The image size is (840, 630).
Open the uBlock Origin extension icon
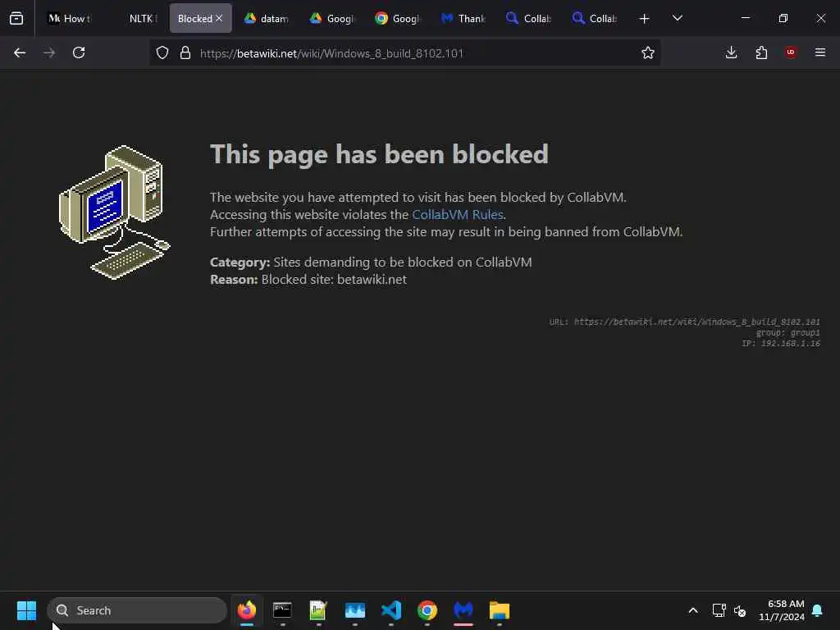[x=791, y=52]
